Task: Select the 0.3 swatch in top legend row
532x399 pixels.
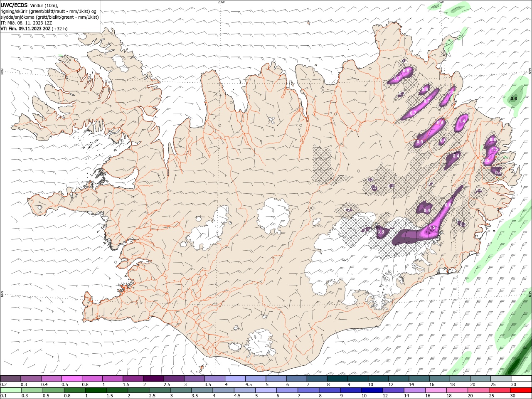Action: pyautogui.click(x=31, y=379)
